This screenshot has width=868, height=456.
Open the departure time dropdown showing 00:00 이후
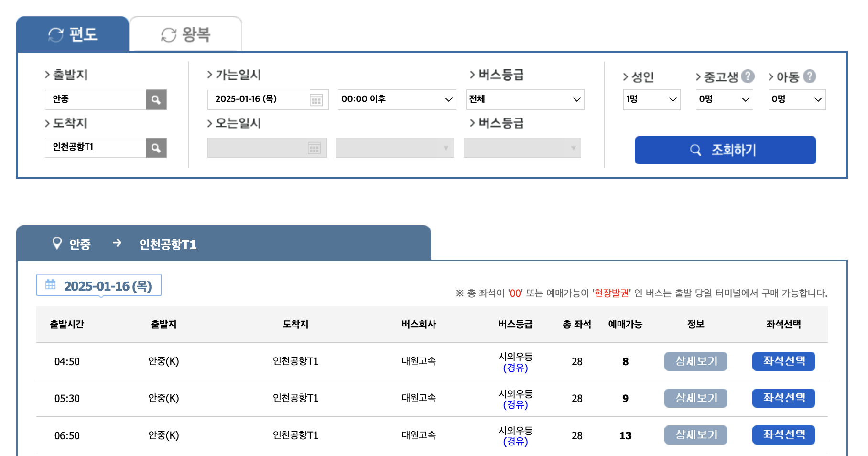click(397, 99)
